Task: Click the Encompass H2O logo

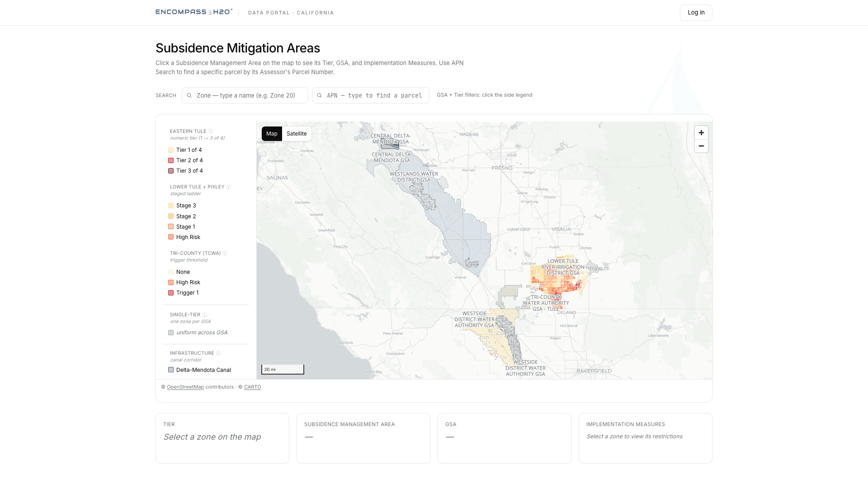Action: pos(194,12)
